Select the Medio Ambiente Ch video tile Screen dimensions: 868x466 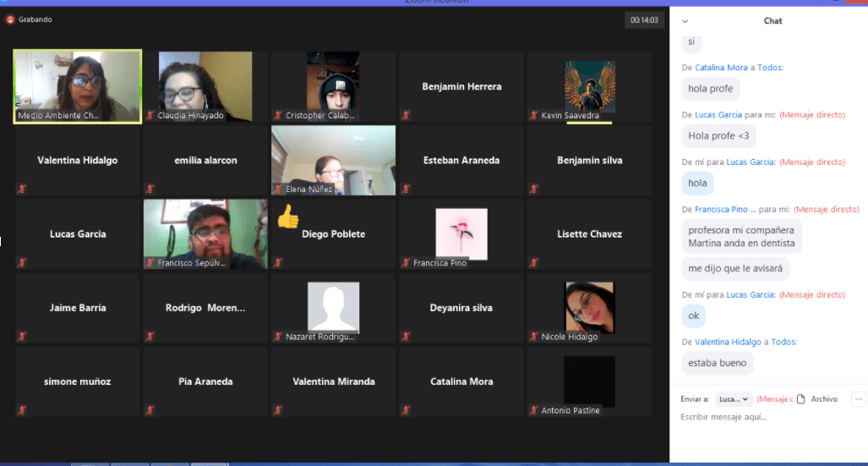pos(78,86)
